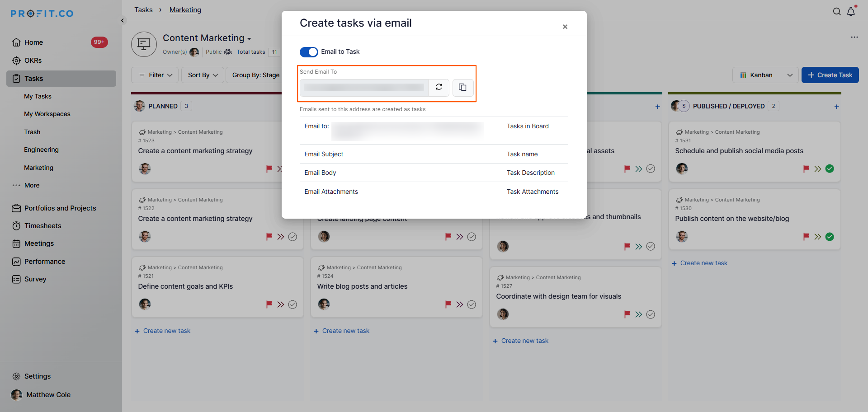This screenshot has width=868, height=412.
Task: Open Portfolios and Projects
Action: [x=54, y=208]
